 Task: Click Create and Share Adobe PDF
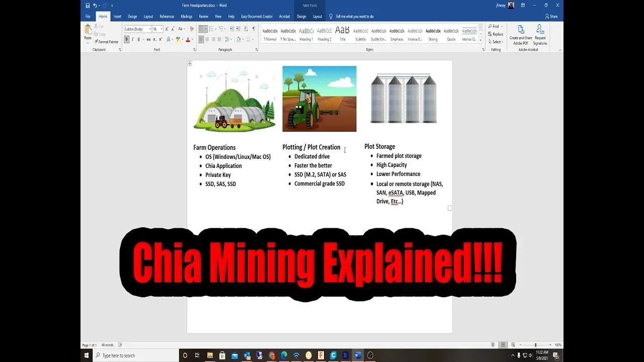520,34
